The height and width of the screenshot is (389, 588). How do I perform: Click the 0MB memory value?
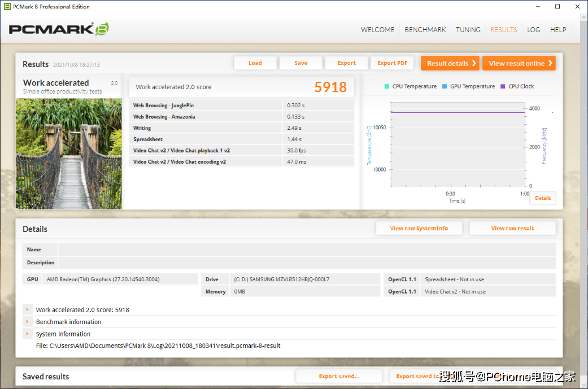(239, 291)
